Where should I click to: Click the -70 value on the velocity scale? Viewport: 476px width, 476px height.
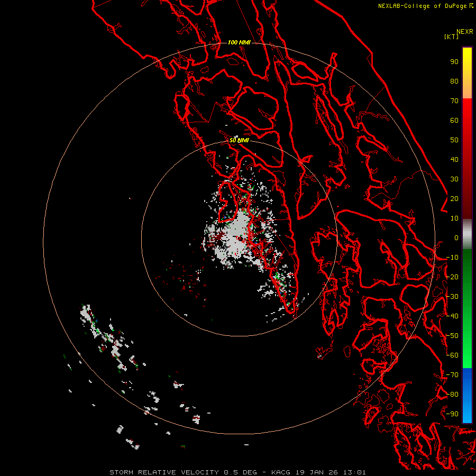pyautogui.click(x=452, y=375)
